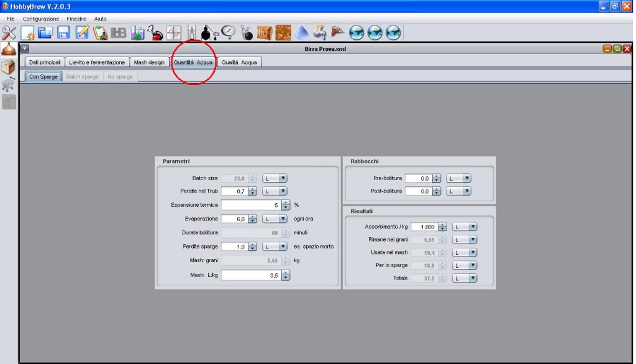Save the recipe using the floppy disk icon
636x364 pixels.
click(x=64, y=33)
